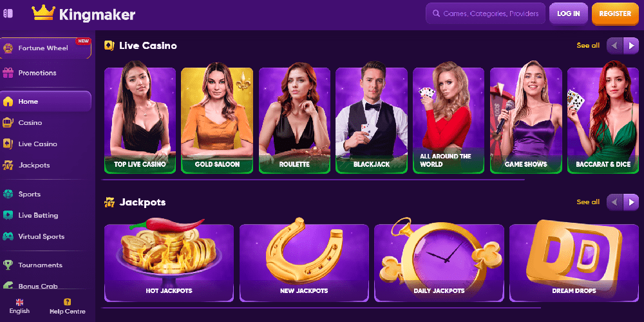This screenshot has height=322, width=644.
Task: Open Promotions gift icon in sidebar
Action: point(8,73)
